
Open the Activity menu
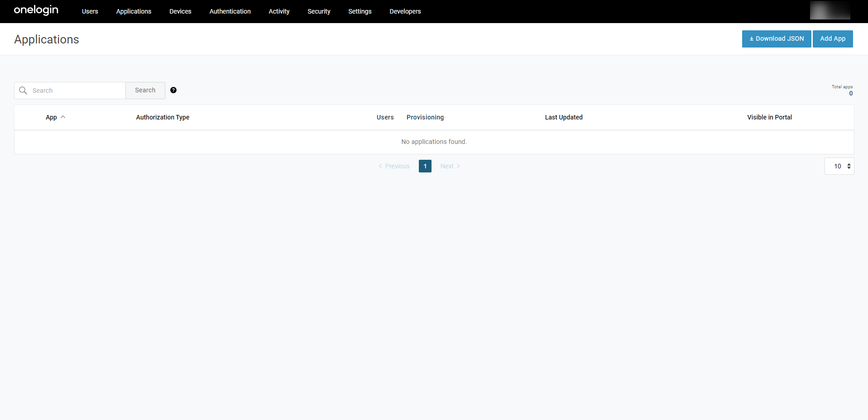279,11
